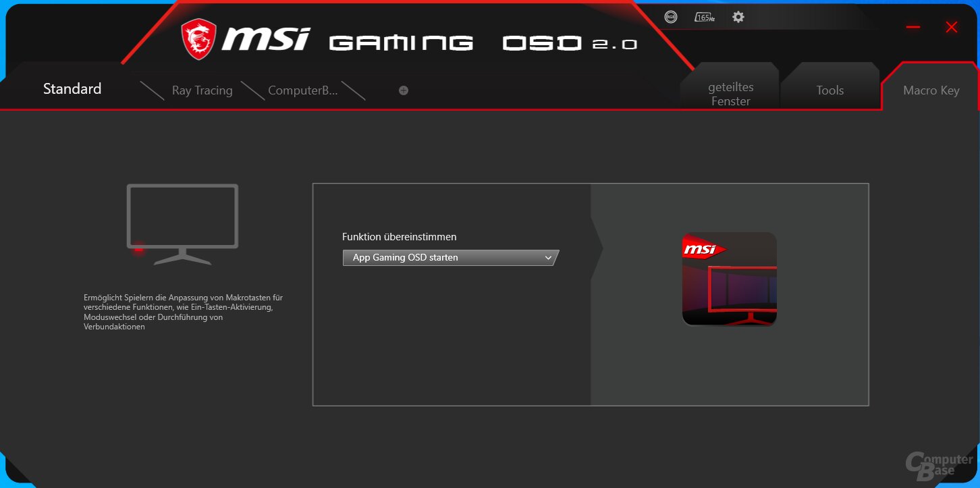This screenshot has width=980, height=488.
Task: Click the MSI dragon shield logo
Action: coord(199,38)
